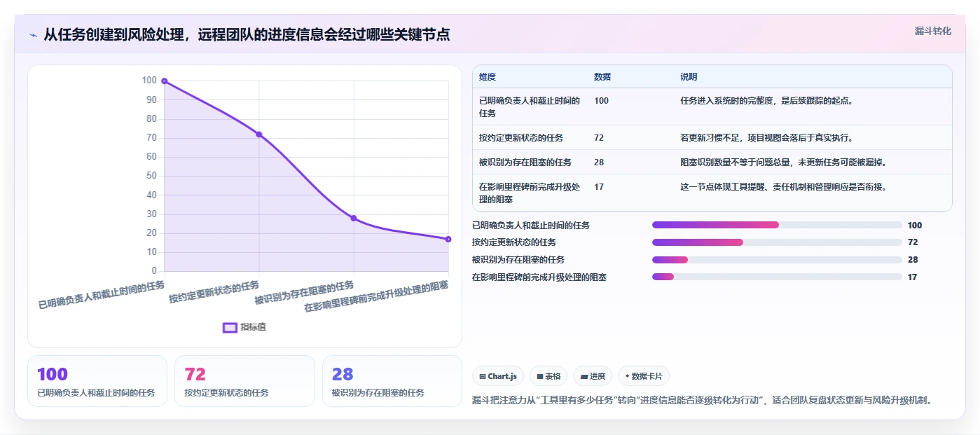Screen dimensions: 980x435
Task: Click the 说明 table column header
Action: [689, 77]
